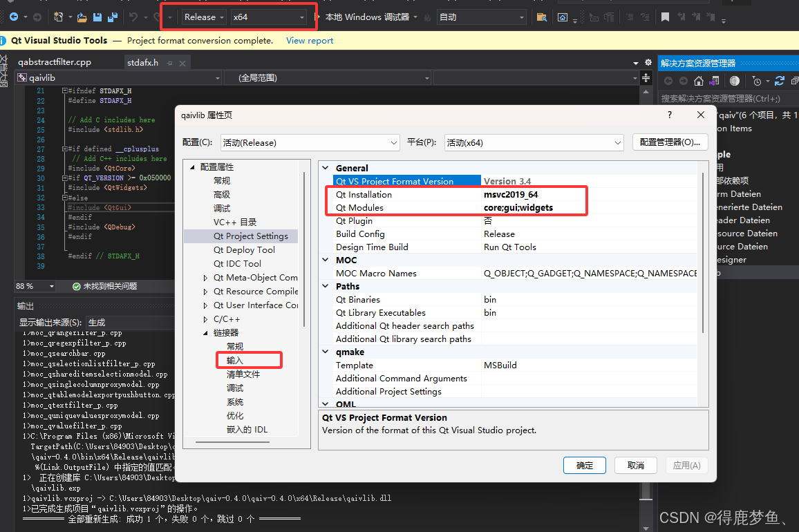Collapse the qmake property group
The image size is (799, 532).
pyautogui.click(x=326, y=352)
